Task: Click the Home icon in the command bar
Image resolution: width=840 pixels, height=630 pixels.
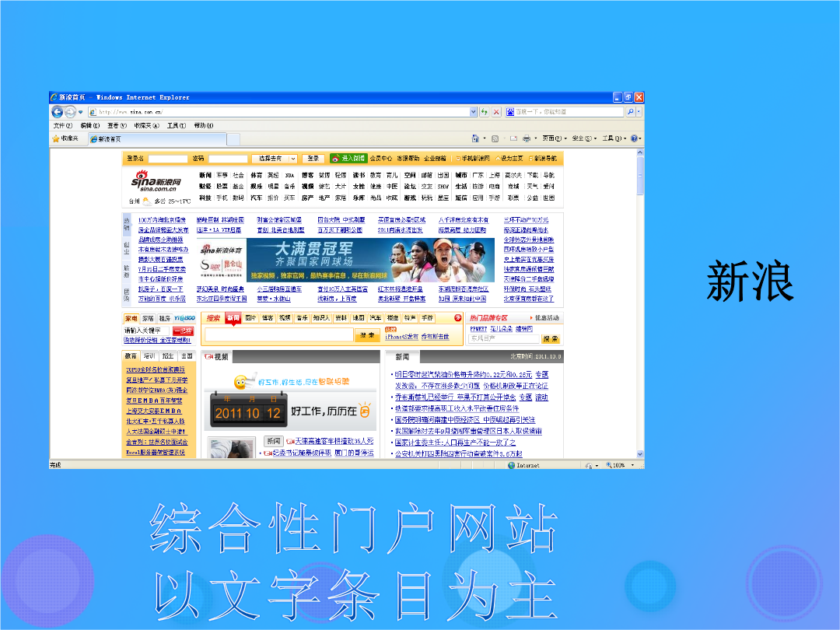Action: pyautogui.click(x=475, y=138)
